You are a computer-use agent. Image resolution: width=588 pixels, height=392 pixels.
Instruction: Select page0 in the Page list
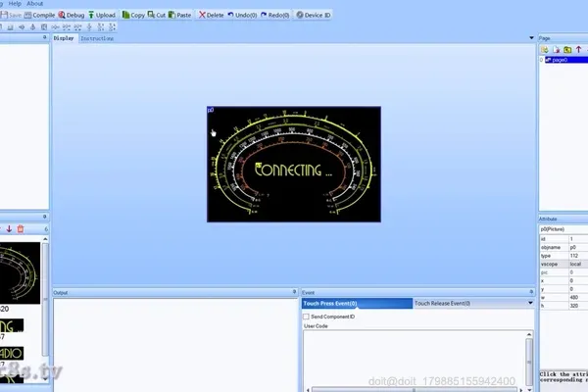(566, 60)
